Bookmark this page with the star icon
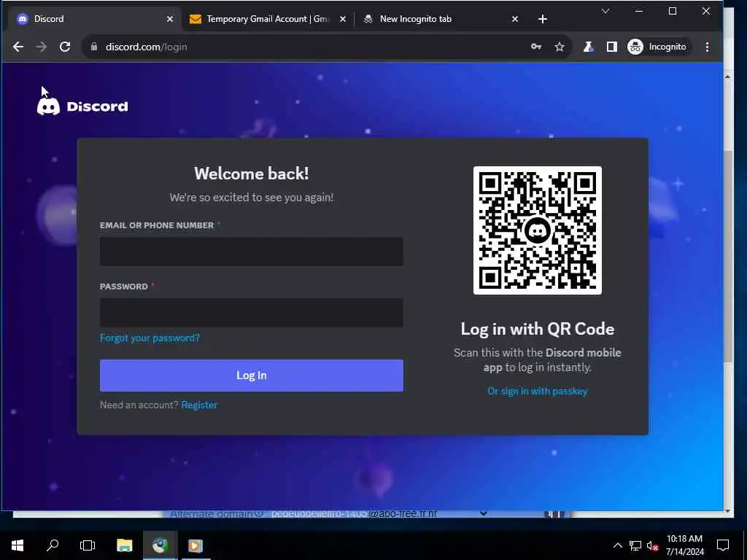Viewport: 747px width, 560px height. 560,47
